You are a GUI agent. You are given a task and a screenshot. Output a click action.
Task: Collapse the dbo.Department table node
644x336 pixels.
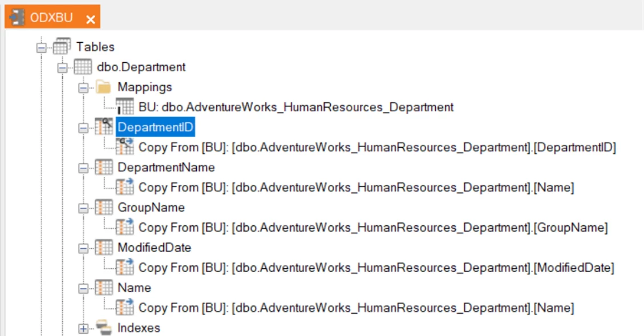click(x=62, y=67)
